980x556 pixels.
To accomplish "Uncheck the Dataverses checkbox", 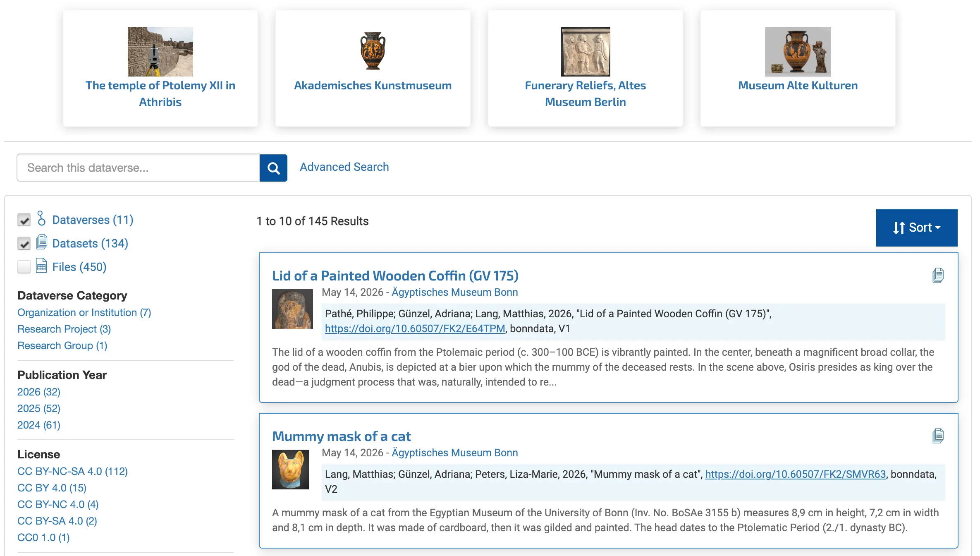I will (24, 220).
